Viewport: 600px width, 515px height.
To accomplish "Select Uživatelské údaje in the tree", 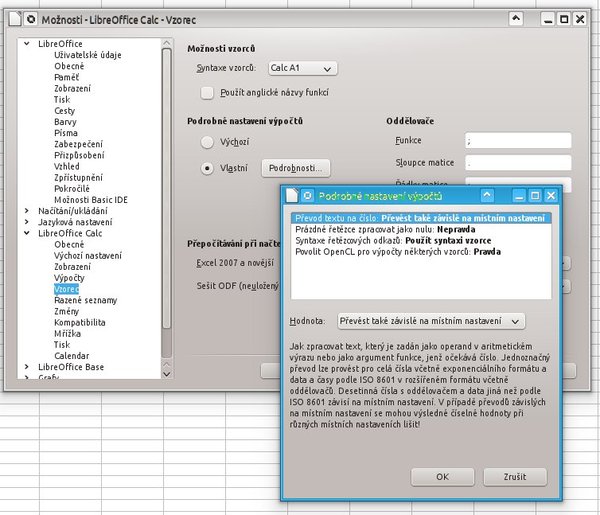I will point(88,55).
